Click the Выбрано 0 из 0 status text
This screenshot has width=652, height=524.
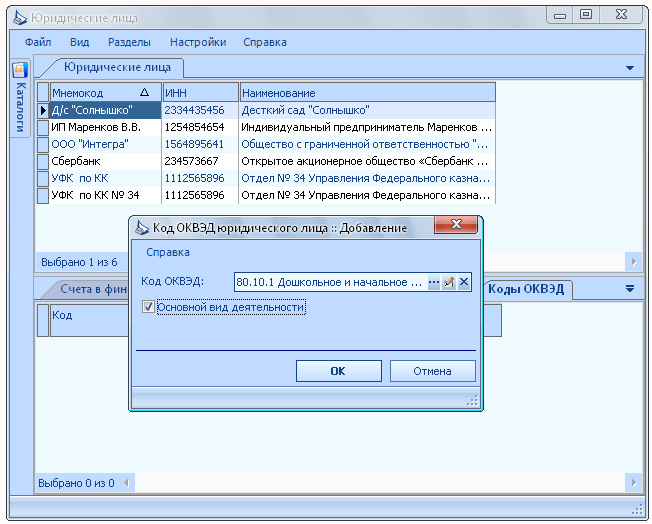76,483
